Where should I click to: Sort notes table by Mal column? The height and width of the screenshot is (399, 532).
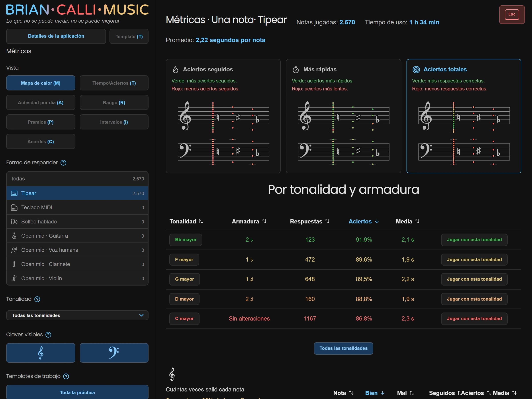405,393
